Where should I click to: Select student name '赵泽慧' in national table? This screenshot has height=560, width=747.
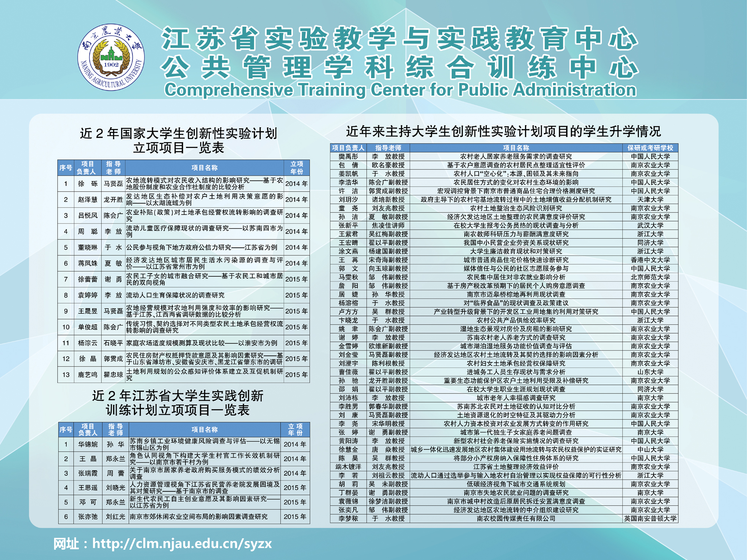tap(88, 200)
